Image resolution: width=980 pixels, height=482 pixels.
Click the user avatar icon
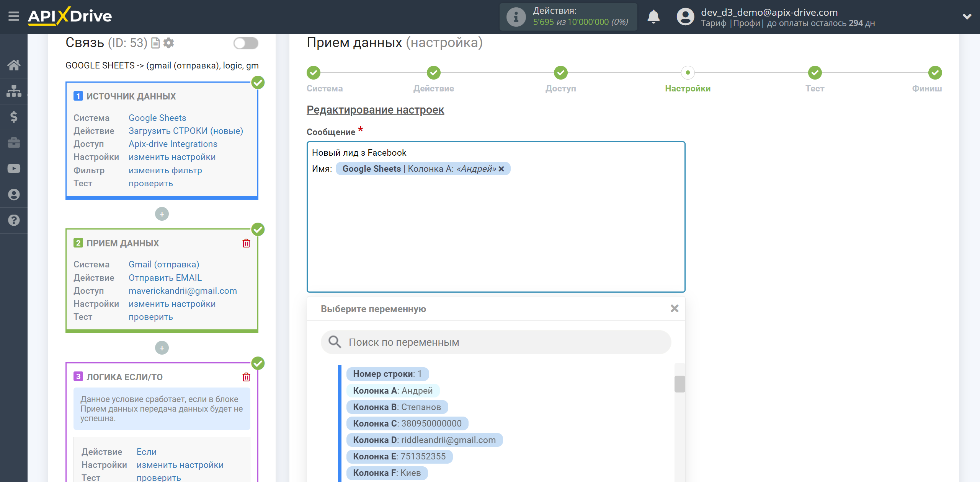[685, 17]
